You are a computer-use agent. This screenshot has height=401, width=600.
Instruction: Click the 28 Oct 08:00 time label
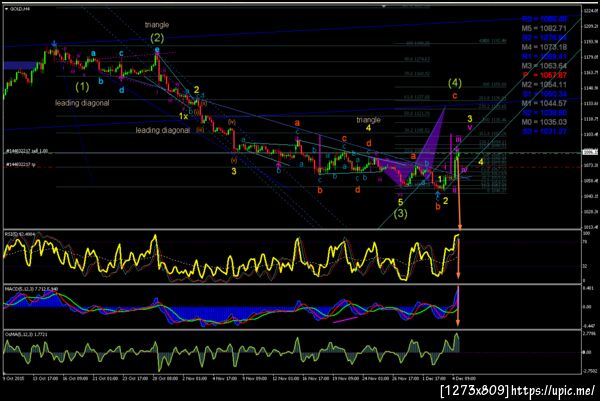166,378
